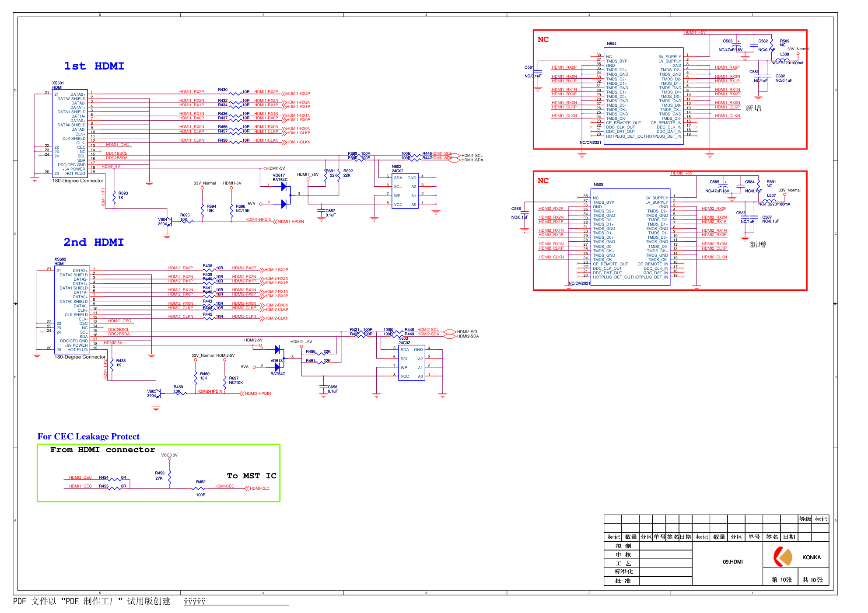Click the 'To MST IC' label
This screenshot has height=613, width=868.
coord(252,476)
